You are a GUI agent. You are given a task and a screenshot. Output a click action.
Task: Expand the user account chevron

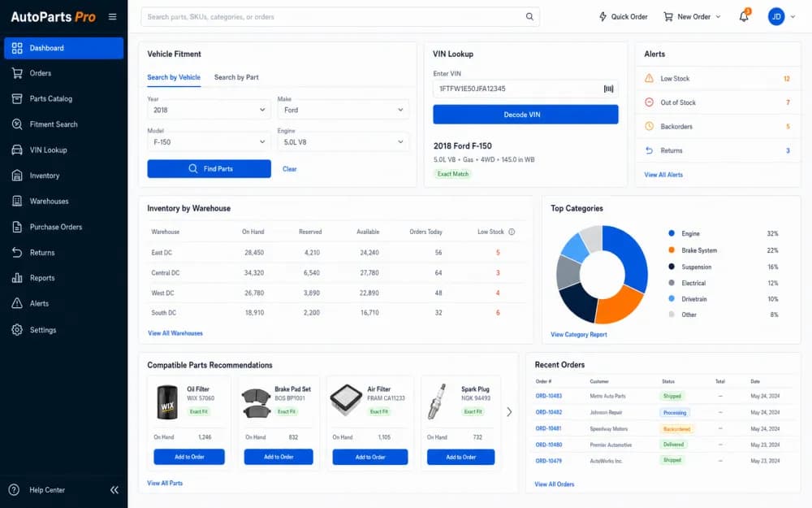[x=793, y=16]
